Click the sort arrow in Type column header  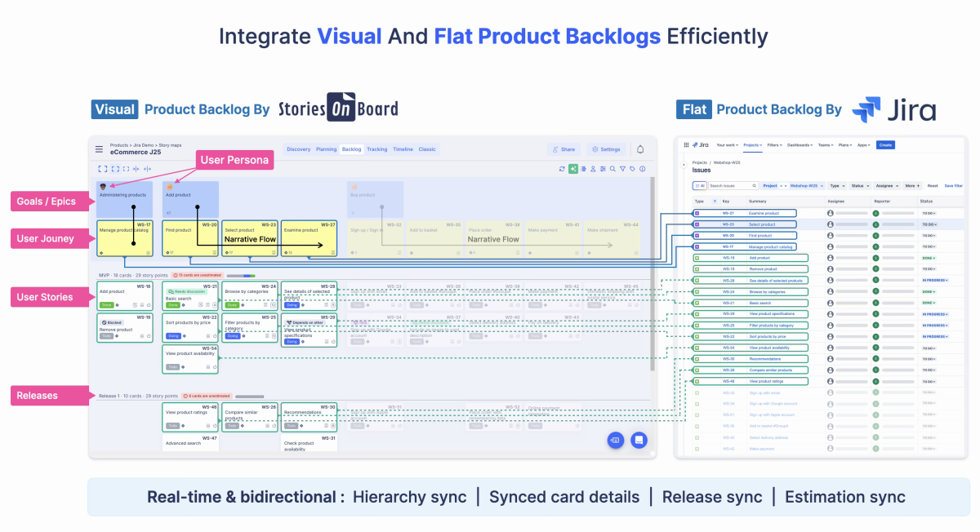coord(715,201)
